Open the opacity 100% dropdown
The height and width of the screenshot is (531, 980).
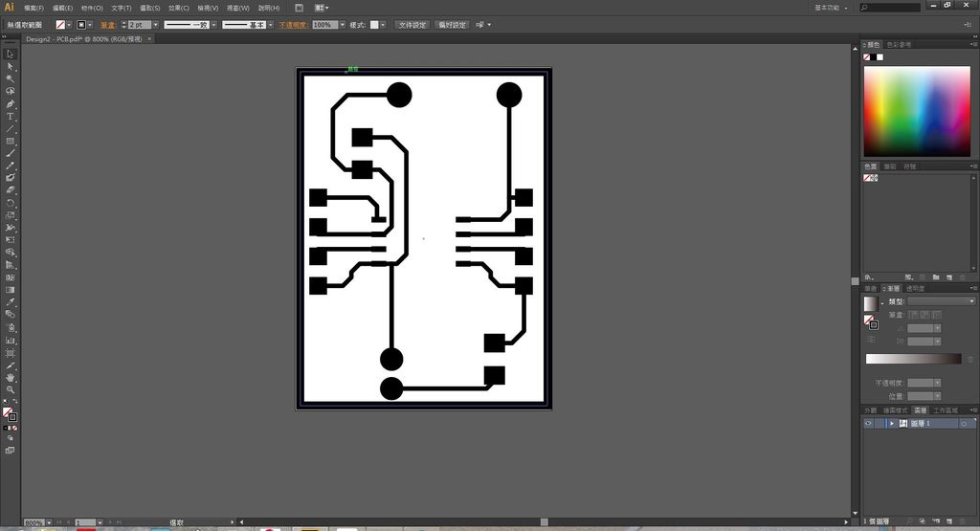tap(343, 25)
